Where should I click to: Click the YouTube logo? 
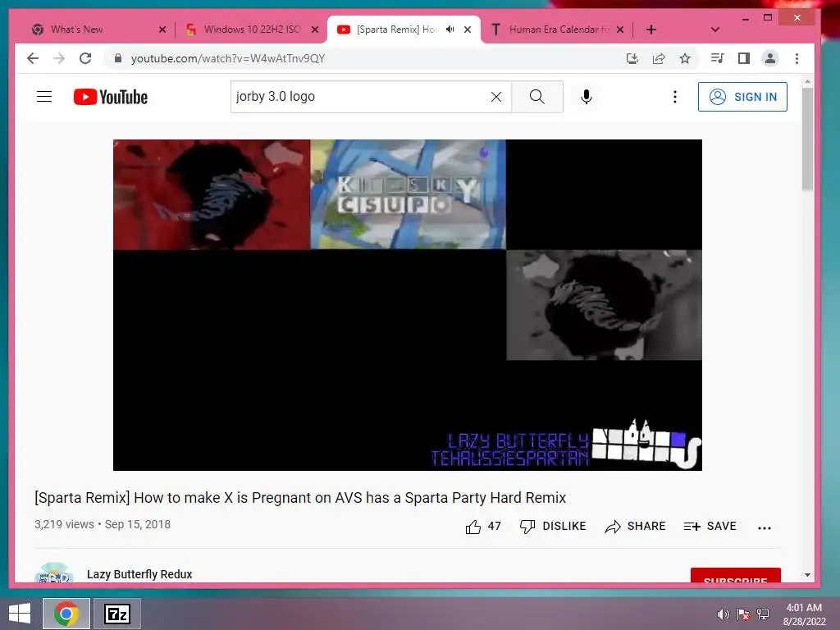(x=111, y=97)
